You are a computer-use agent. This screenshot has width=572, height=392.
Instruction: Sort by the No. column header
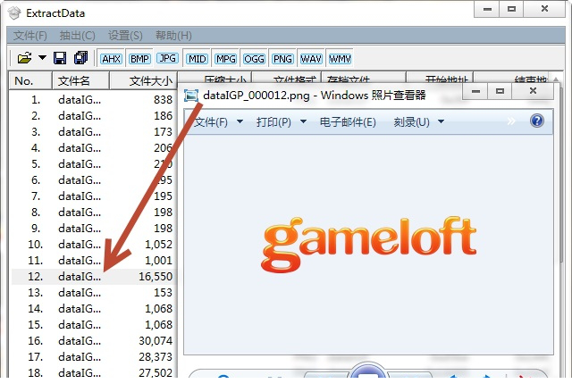(x=30, y=80)
